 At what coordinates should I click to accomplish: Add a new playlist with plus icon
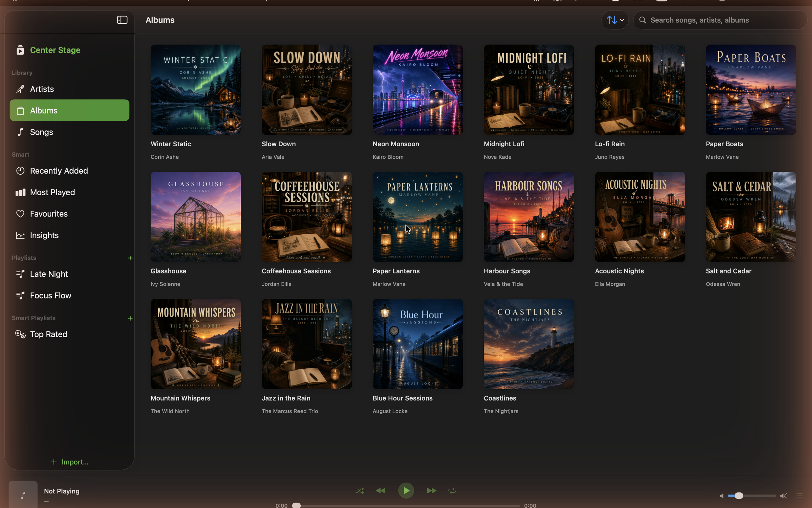click(130, 258)
